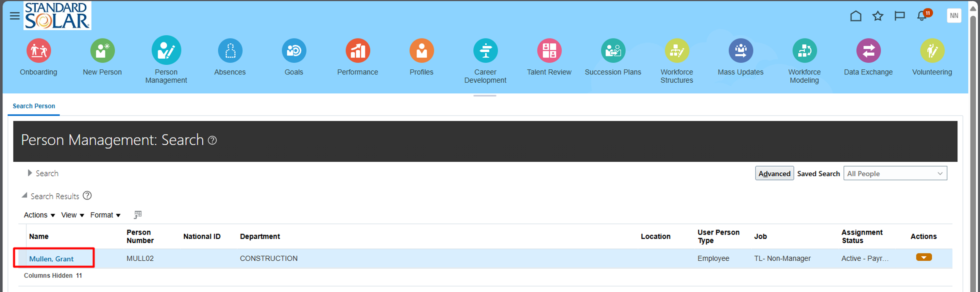Open help icon beside Person Management: Search
Image resolution: width=980 pixels, height=292 pixels.
(x=212, y=140)
